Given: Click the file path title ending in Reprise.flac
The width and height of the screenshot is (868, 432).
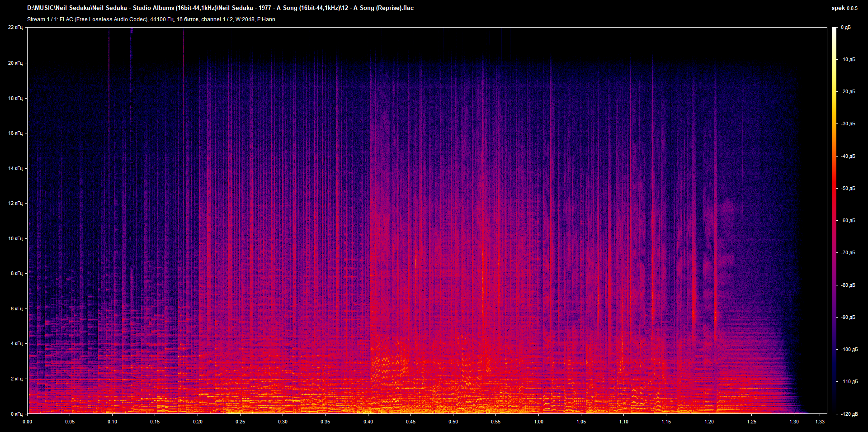Looking at the screenshot, I should tap(220, 8).
